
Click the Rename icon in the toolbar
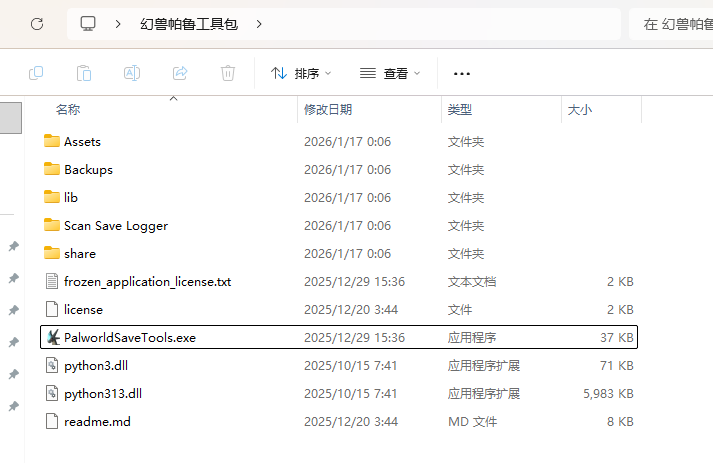tap(132, 73)
